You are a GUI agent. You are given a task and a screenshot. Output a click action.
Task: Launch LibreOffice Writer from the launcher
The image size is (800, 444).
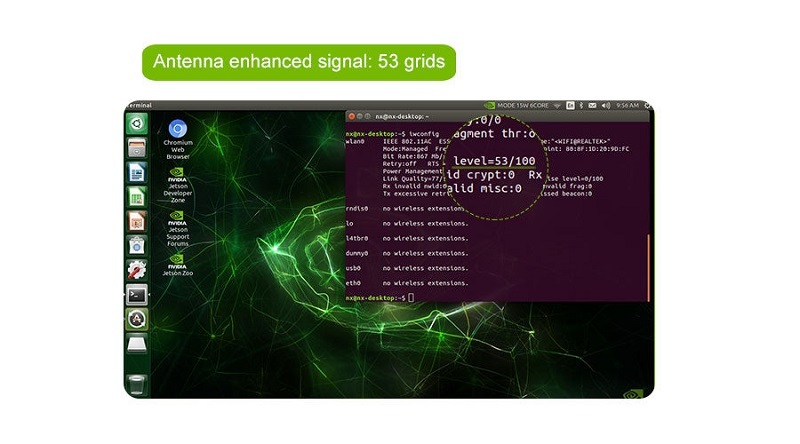[137, 172]
